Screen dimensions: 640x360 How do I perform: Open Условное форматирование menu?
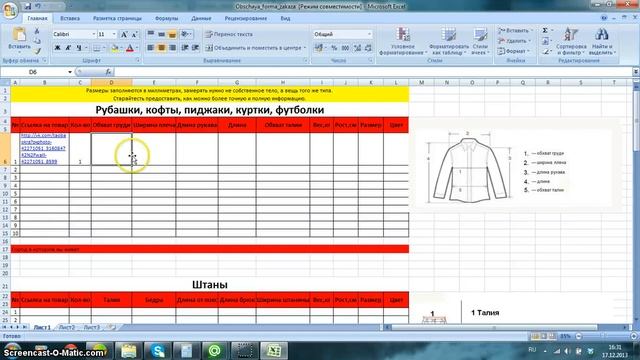403,41
